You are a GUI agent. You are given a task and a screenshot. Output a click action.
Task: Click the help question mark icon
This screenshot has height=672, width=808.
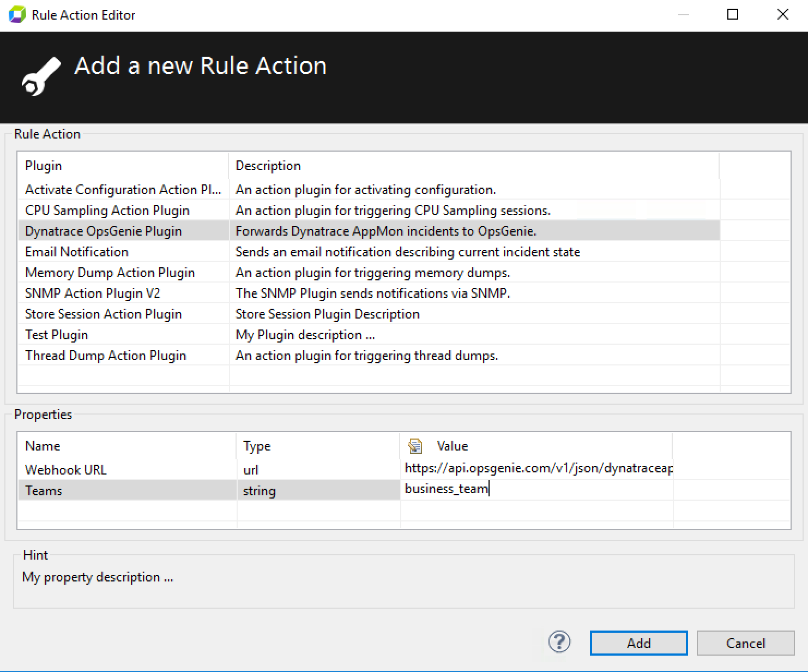[x=559, y=642]
